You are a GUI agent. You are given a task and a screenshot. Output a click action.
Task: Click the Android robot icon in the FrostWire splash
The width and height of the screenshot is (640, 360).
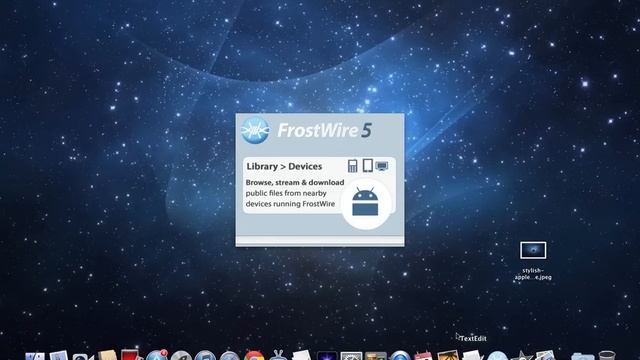pyautogui.click(x=365, y=202)
